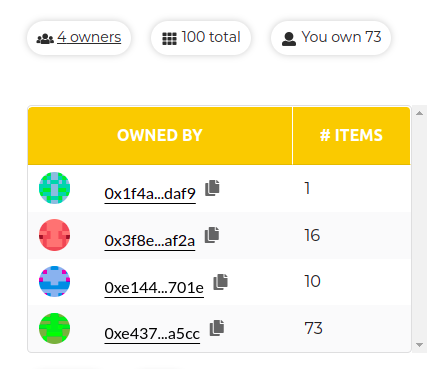Click the teal avatar for 0x1f4a...daf9

[54, 188]
